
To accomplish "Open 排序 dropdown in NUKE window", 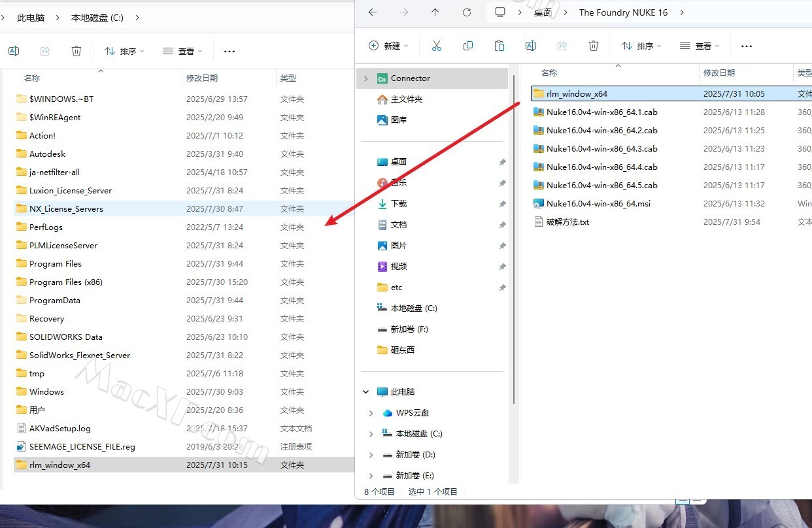I will coord(641,46).
